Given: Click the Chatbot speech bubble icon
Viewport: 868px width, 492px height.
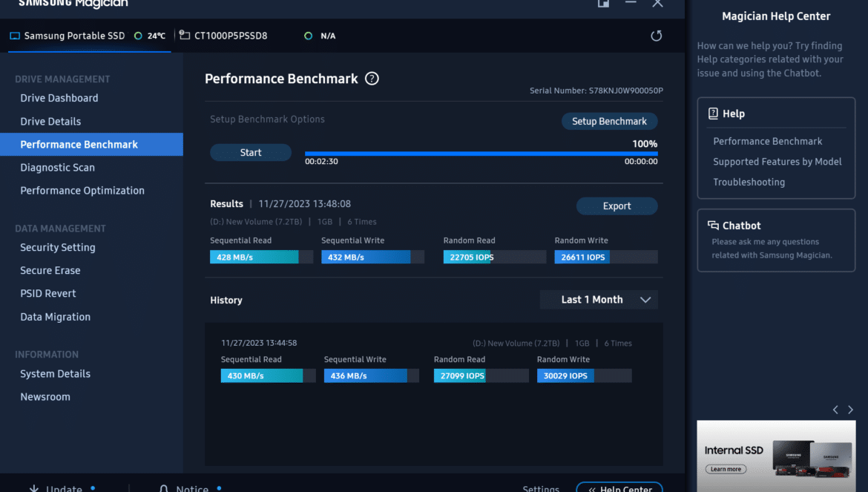Looking at the screenshot, I should pos(713,226).
